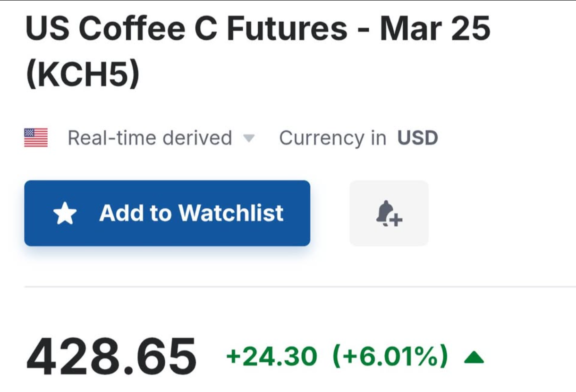The image size is (576, 392).
Task: Click the gray alert button background
Action: pyautogui.click(x=389, y=213)
